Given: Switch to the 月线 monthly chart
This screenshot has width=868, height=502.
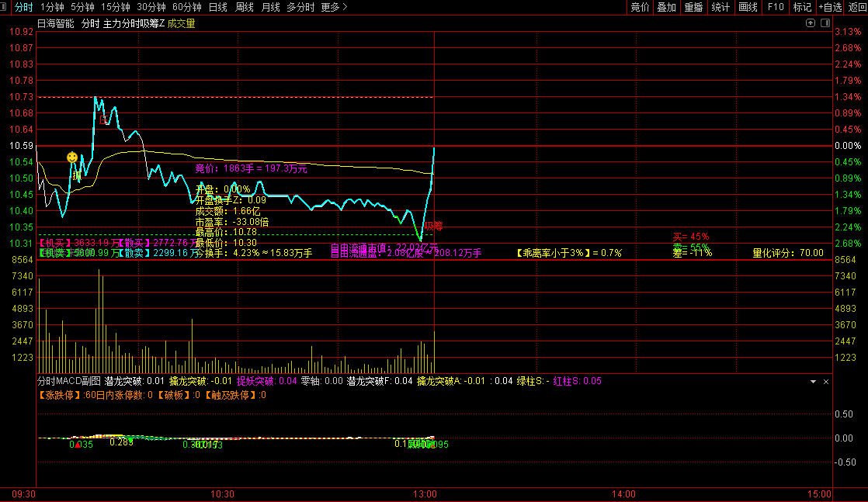Looking at the screenshot, I should tap(270, 7).
